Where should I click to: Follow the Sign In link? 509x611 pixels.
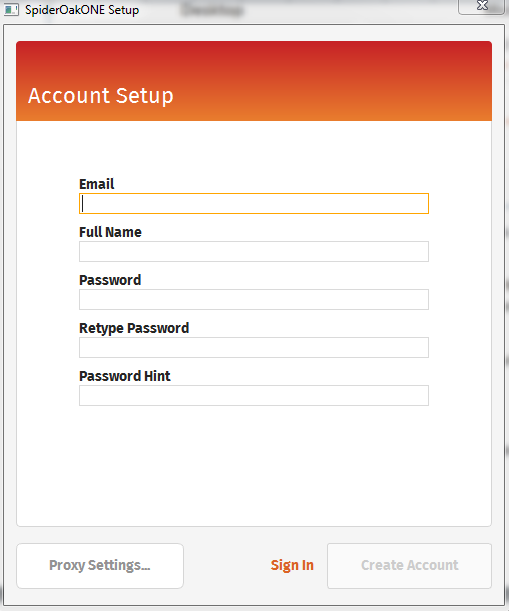click(x=292, y=565)
